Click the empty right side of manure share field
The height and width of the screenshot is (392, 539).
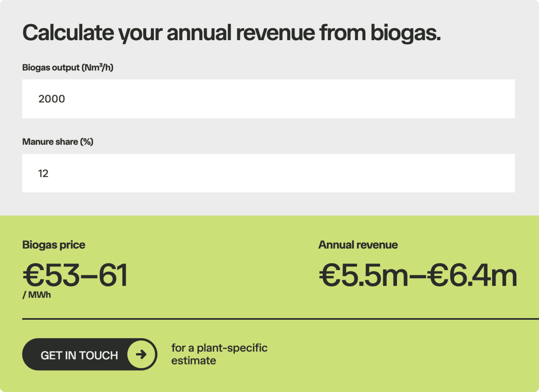[x=399, y=173]
